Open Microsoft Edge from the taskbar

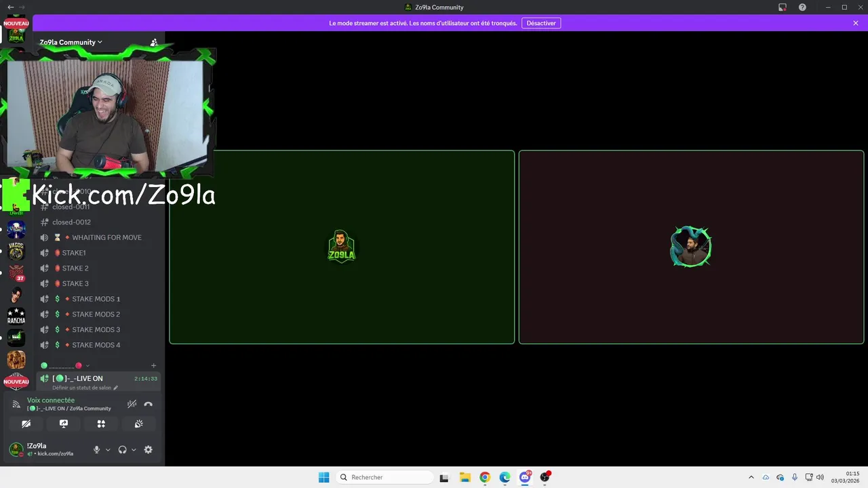coord(505,477)
